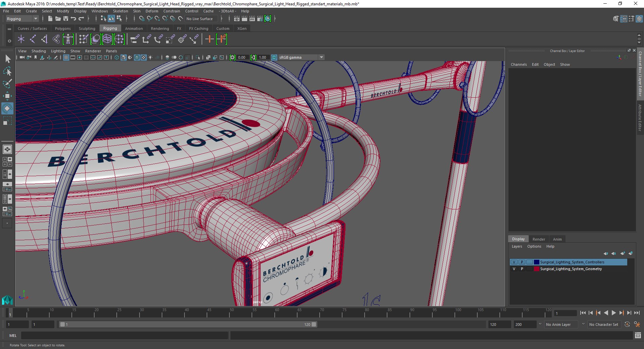Select the Rotate tool in toolbox
644x349 pixels.
[7, 108]
